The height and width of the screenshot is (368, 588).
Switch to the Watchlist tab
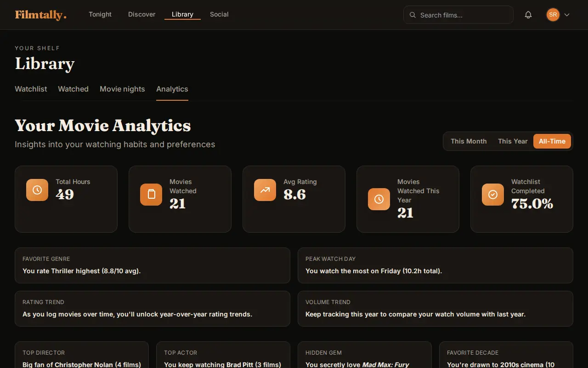pyautogui.click(x=31, y=89)
